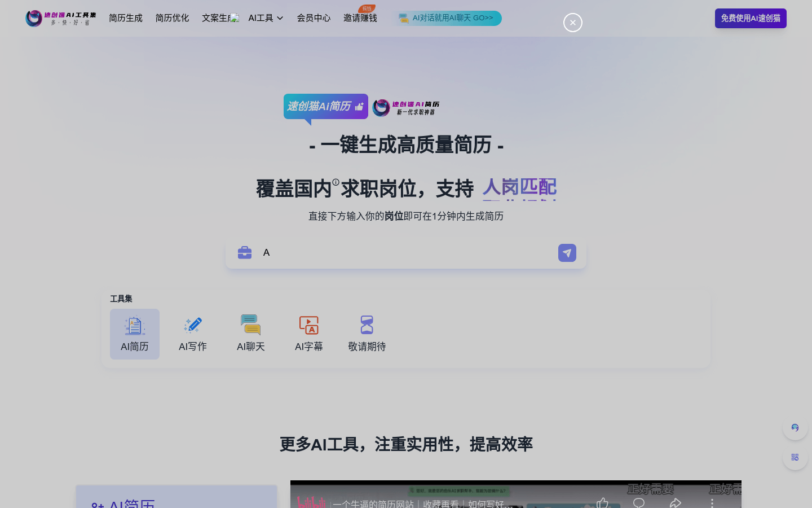Screen dimensions: 812x508
Task: Focus the job position input field
Action: (x=406, y=252)
